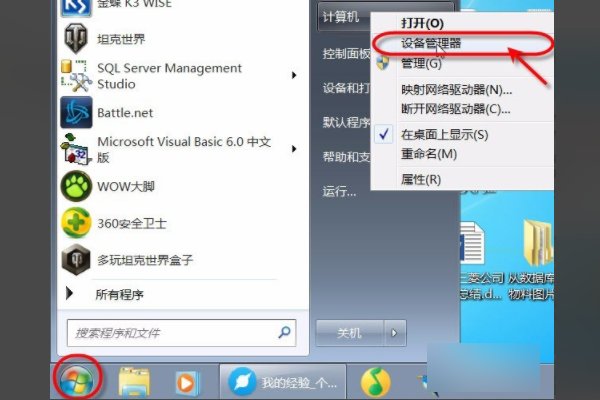Click the 360安全卫士 label
This screenshot has width=600, height=400.
pos(132,223)
